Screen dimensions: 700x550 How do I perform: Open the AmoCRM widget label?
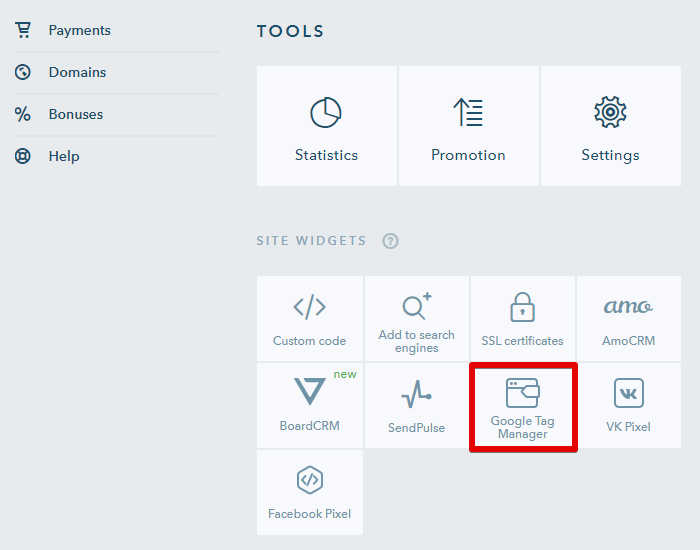628,341
